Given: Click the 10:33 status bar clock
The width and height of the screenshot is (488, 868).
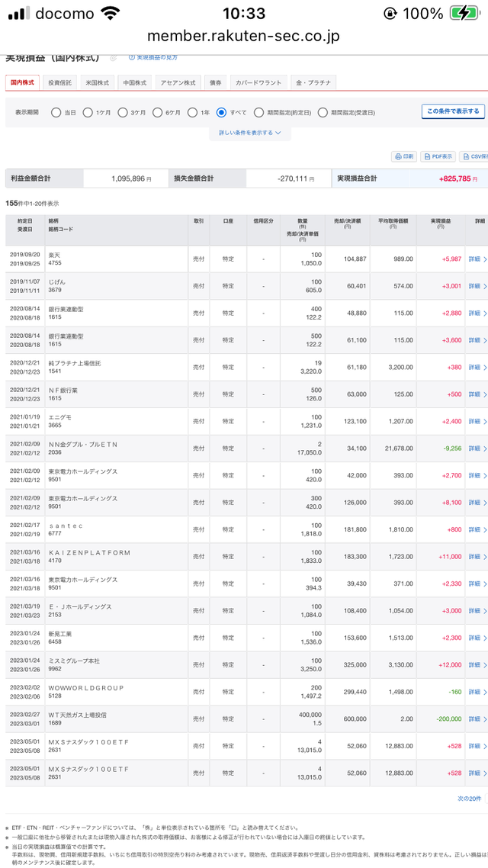Looking at the screenshot, I should pyautogui.click(x=243, y=13).
